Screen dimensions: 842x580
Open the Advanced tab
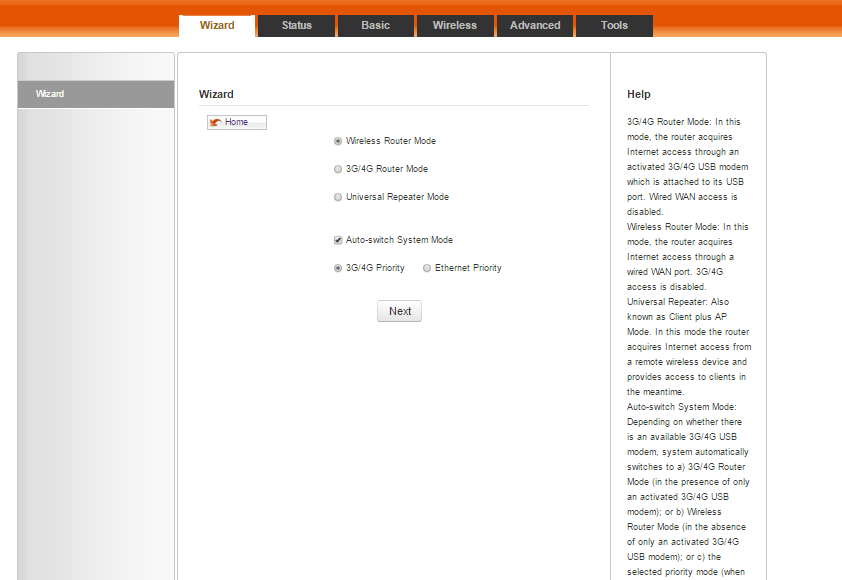[x=535, y=25]
